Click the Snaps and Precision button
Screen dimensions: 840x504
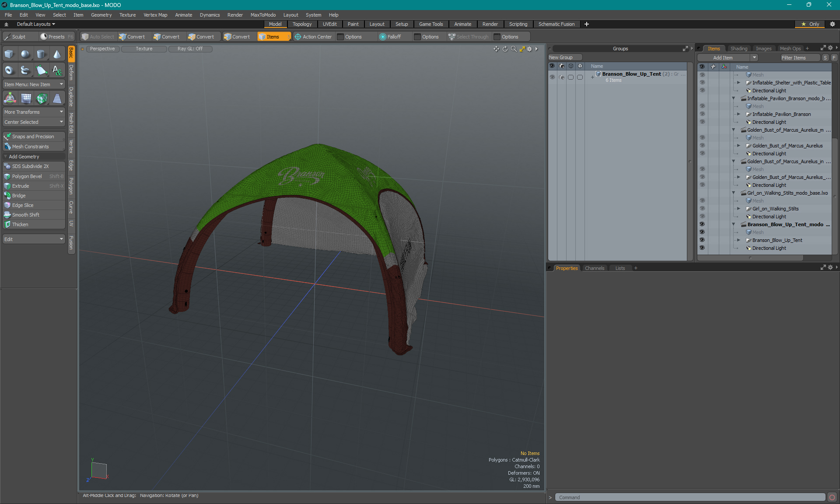pos(34,136)
